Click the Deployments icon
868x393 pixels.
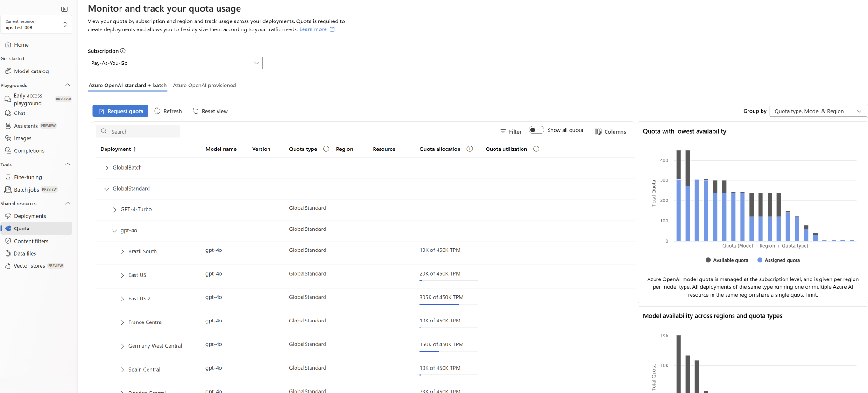coord(8,216)
